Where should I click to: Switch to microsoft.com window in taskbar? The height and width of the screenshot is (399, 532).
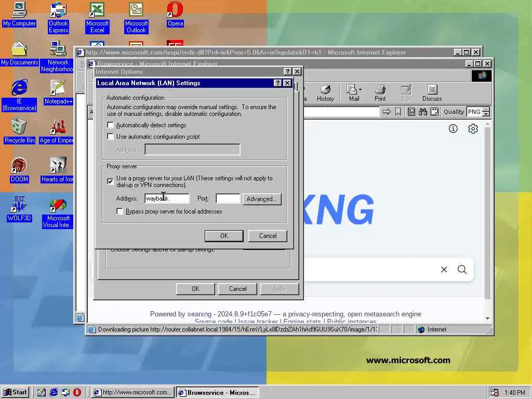click(133, 393)
